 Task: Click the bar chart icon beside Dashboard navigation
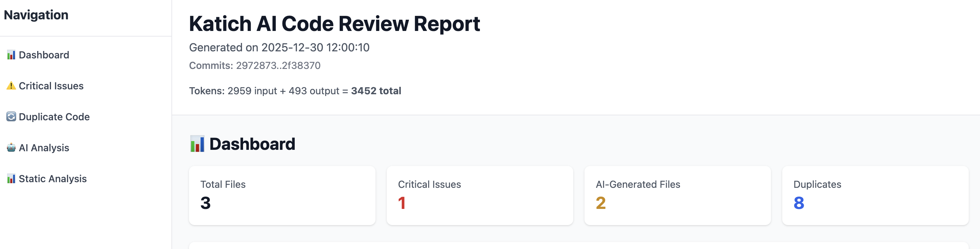tap(11, 55)
